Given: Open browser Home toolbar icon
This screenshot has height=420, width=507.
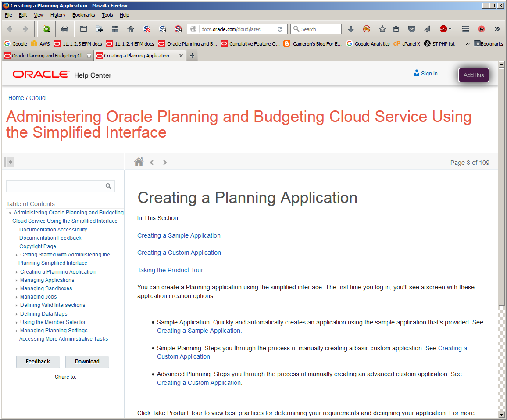Looking at the screenshot, I should point(131,29).
